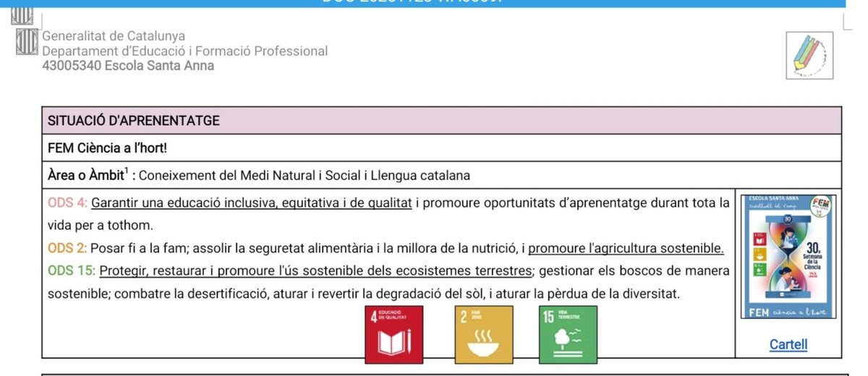
Task: Click the green 'ODS 15:' label
Action: 71,271
